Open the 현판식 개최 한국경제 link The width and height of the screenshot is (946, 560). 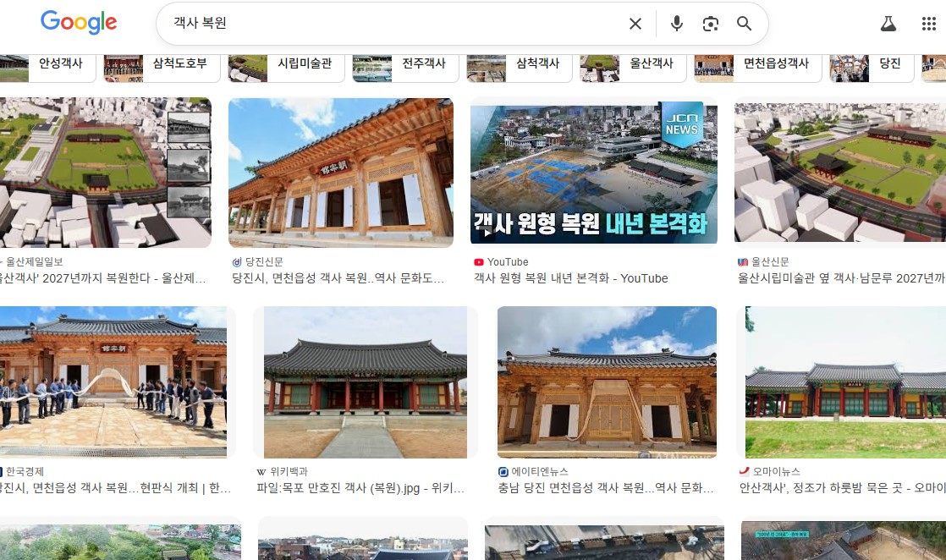115,487
